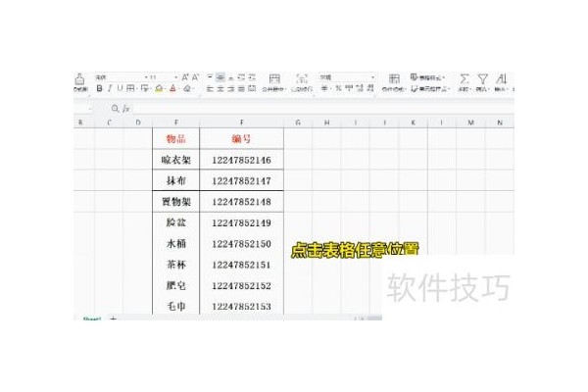Select column D header
The width and height of the screenshot is (588, 392).
[x=138, y=122]
